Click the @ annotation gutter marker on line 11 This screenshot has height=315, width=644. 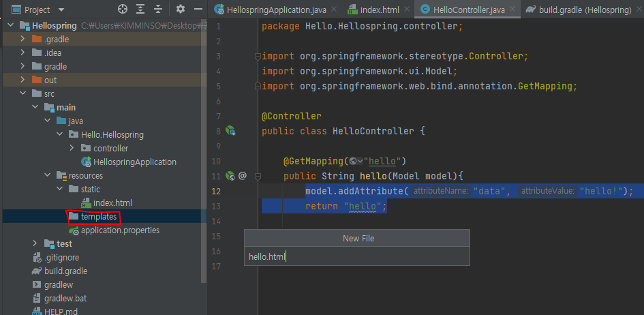[x=243, y=176]
